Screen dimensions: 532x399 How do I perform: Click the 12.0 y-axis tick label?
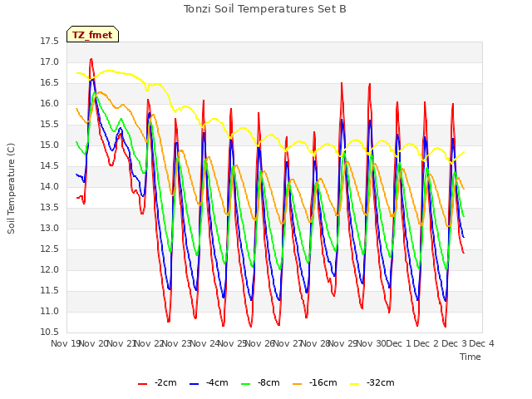[x=50, y=269]
